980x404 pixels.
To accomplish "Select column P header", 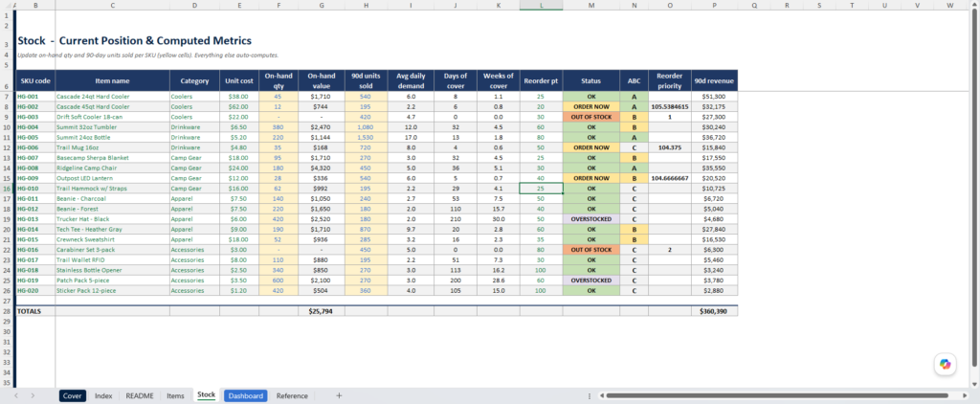I will pyautogui.click(x=714, y=5).
